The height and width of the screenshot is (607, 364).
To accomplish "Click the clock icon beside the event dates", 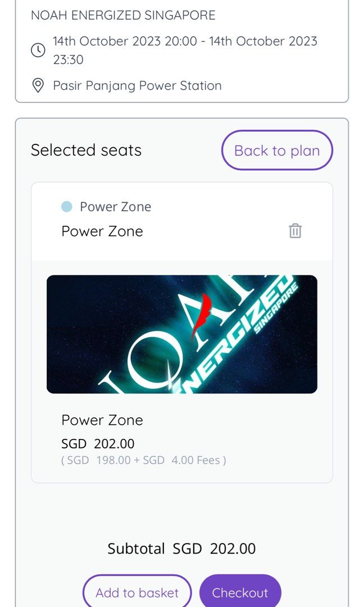I will [38, 50].
